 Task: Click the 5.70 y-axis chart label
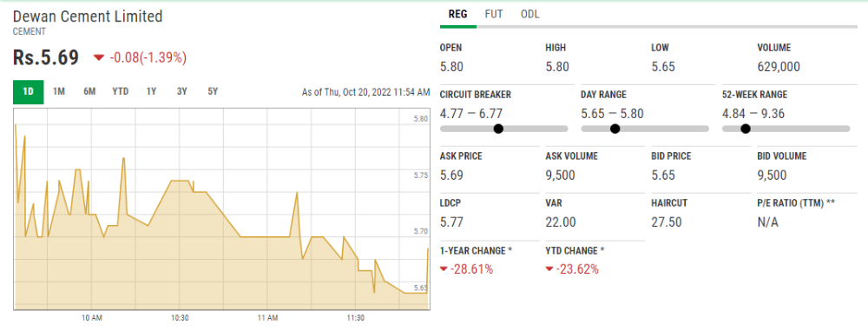421,232
